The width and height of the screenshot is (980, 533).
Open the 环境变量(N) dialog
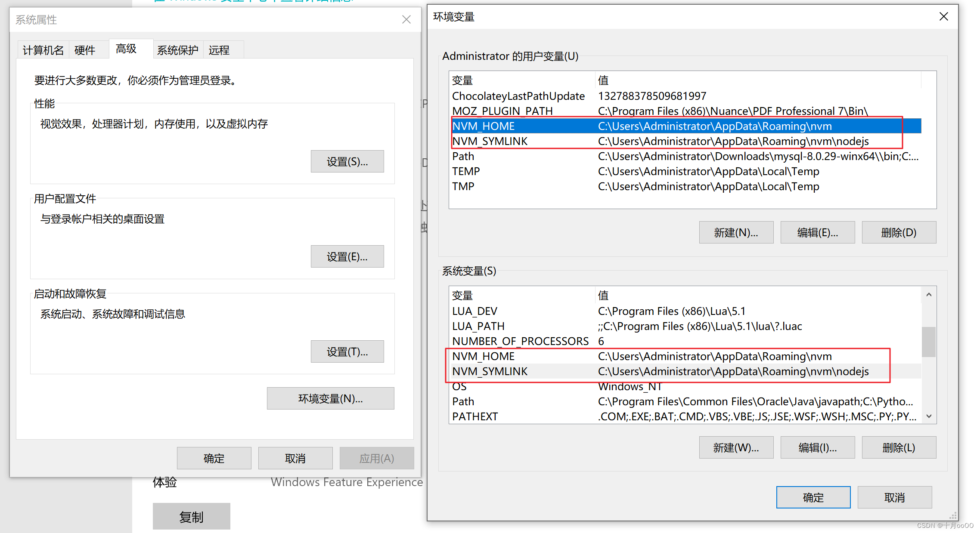330,398
